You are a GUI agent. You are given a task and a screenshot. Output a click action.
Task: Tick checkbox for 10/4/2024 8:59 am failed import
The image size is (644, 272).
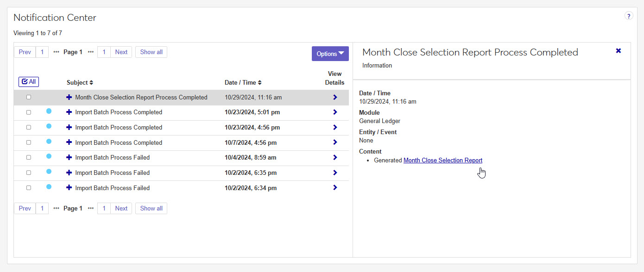point(29,158)
